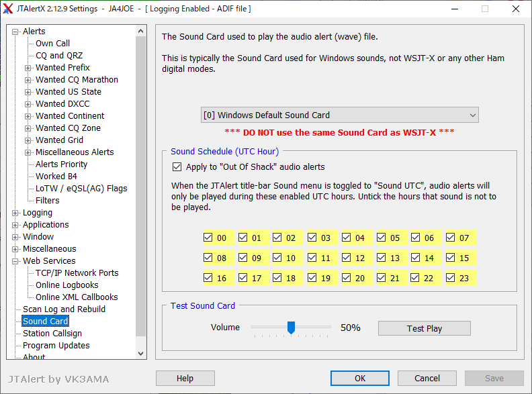The width and height of the screenshot is (532, 394).
Task: Expand the Wanted CQ Marathon node
Action: (28, 80)
